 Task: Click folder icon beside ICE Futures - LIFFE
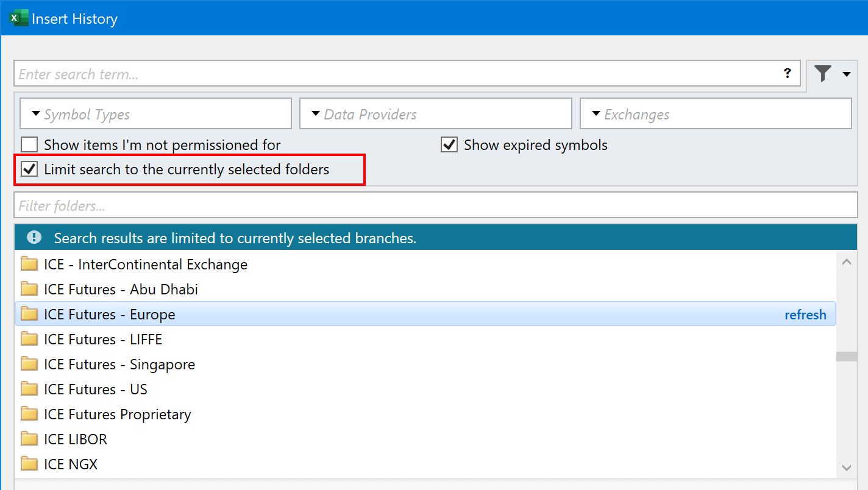[x=29, y=339]
